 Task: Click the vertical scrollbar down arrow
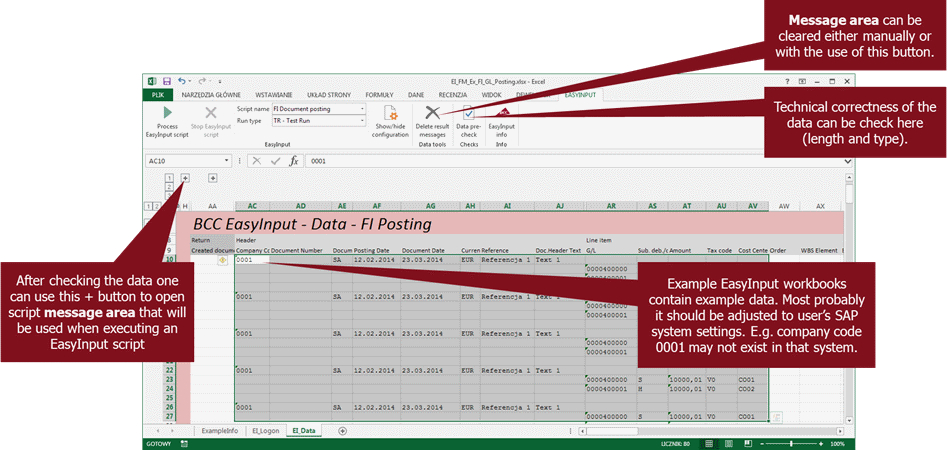(849, 420)
